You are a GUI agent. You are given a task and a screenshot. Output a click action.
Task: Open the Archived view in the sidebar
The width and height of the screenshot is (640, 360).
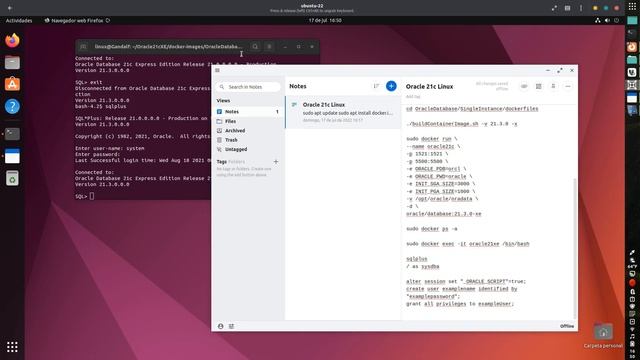pyautogui.click(x=248, y=131)
